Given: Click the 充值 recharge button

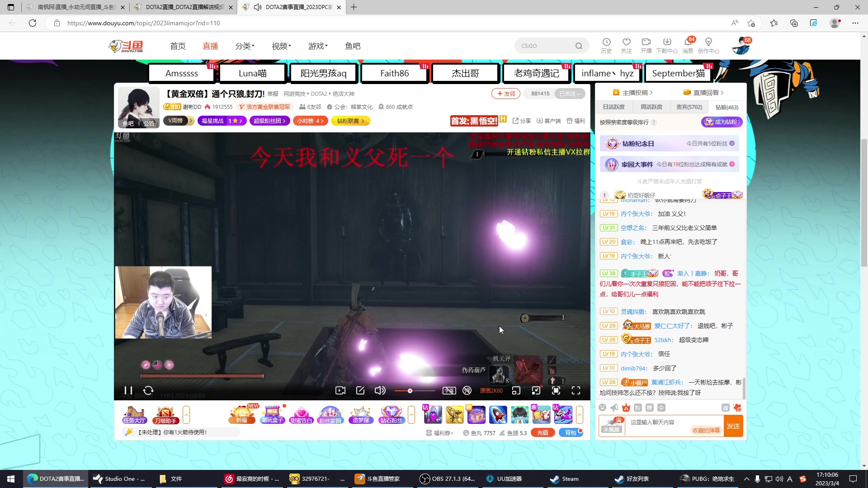Looking at the screenshot, I should coord(543,433).
